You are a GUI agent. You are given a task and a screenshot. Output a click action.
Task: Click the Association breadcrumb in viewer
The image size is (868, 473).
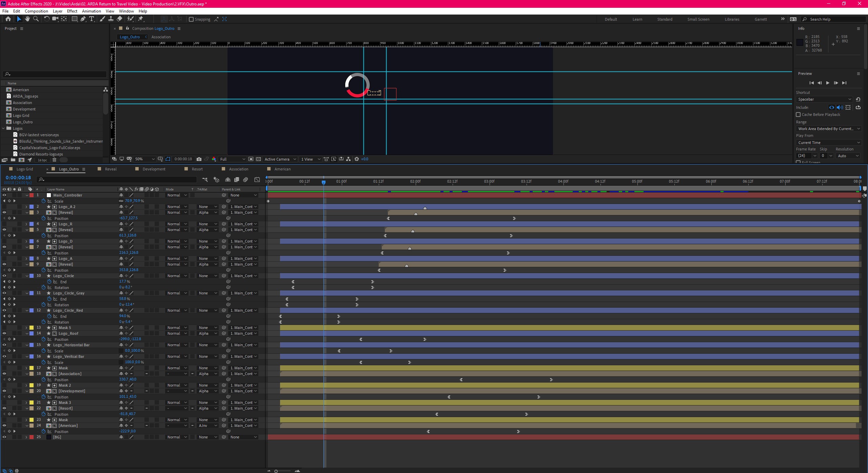(161, 37)
